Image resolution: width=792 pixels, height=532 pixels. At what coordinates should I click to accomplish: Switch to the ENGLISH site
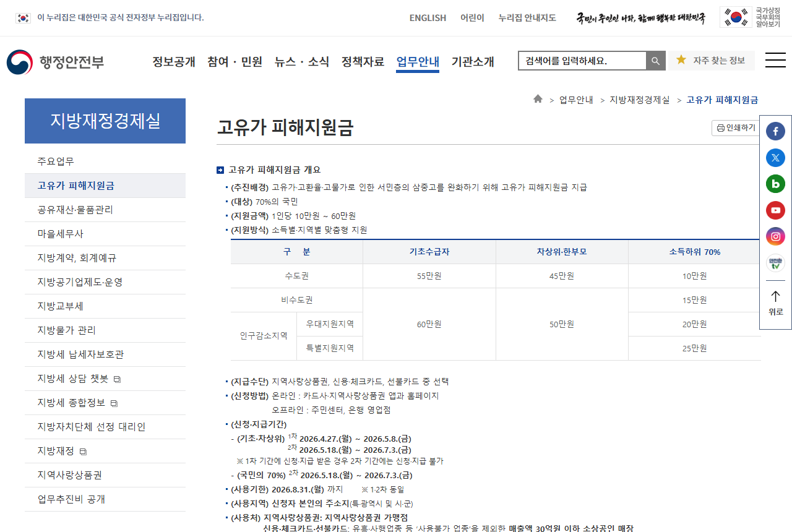coord(428,18)
